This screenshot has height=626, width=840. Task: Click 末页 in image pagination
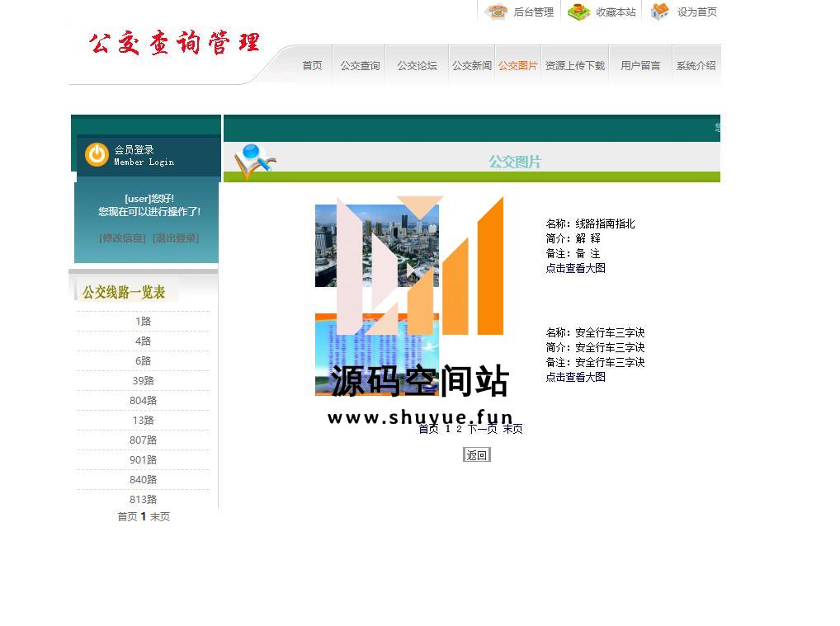coord(512,429)
